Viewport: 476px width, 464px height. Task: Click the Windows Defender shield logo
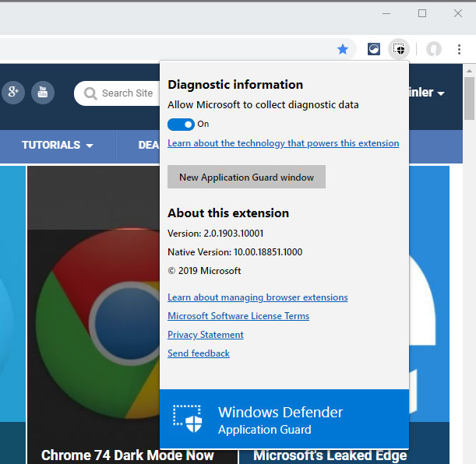pyautogui.click(x=187, y=419)
